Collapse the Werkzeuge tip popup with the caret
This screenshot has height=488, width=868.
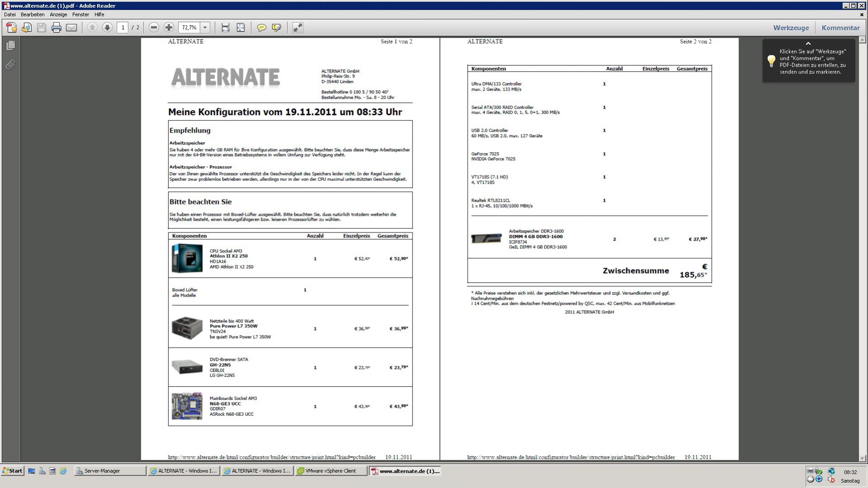pyautogui.click(x=808, y=43)
